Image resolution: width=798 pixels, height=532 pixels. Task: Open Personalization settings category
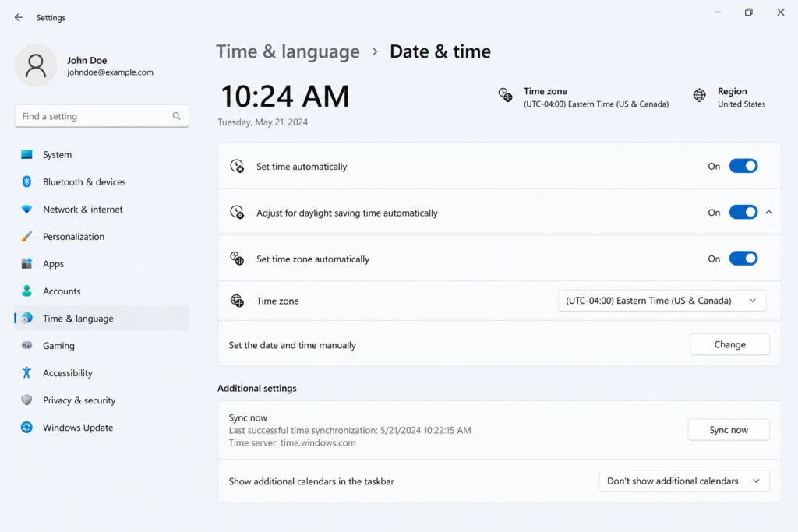point(102,237)
